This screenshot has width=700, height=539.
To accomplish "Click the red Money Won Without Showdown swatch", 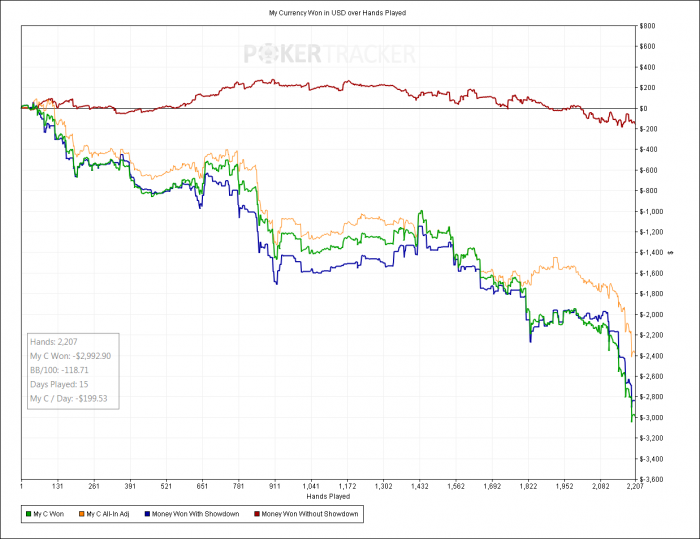I will click(257, 514).
